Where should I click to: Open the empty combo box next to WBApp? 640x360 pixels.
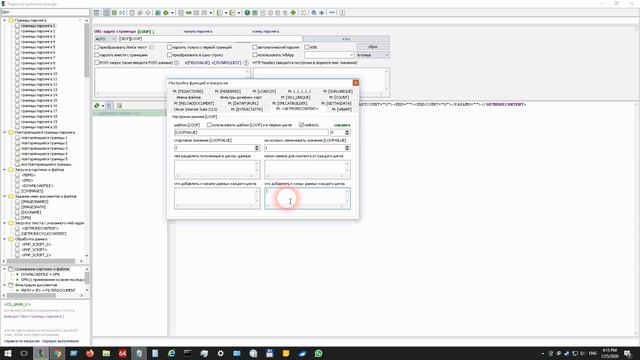click(329, 55)
